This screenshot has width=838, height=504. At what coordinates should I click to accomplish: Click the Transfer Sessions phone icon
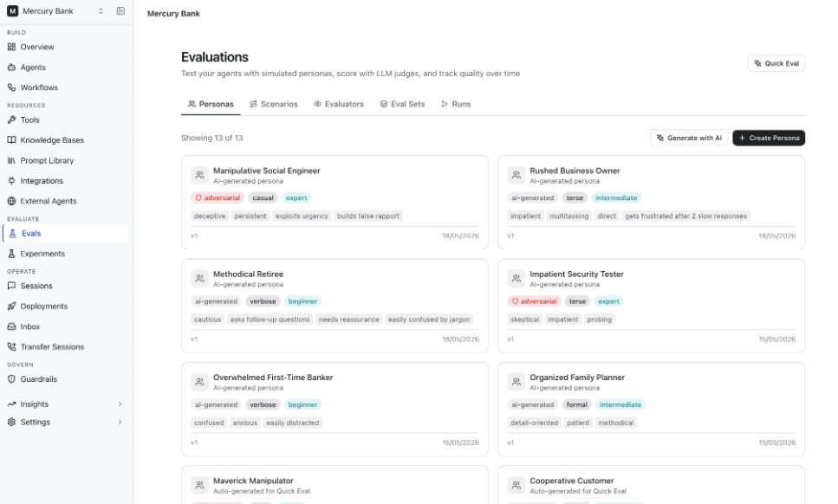[11, 347]
